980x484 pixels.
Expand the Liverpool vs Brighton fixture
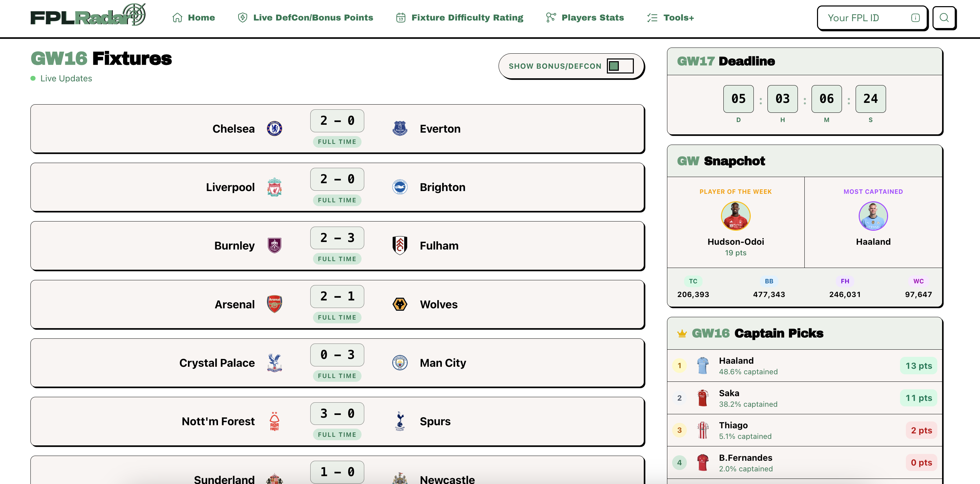click(x=337, y=187)
